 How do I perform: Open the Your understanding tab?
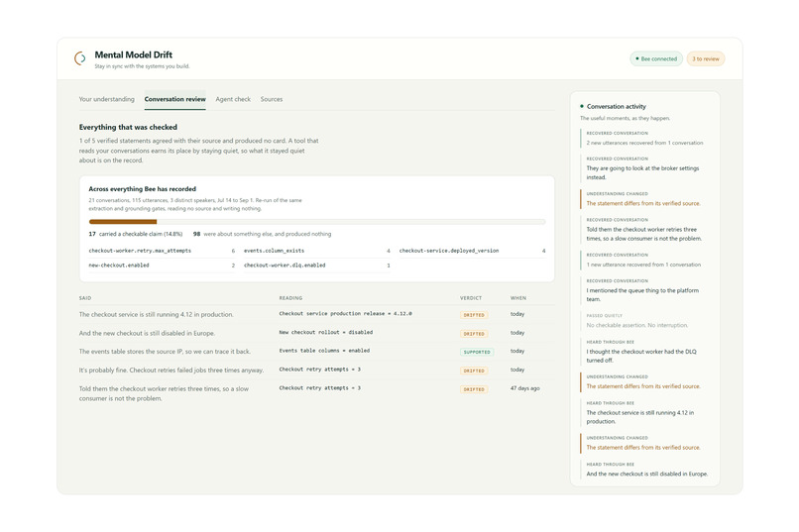click(106, 99)
